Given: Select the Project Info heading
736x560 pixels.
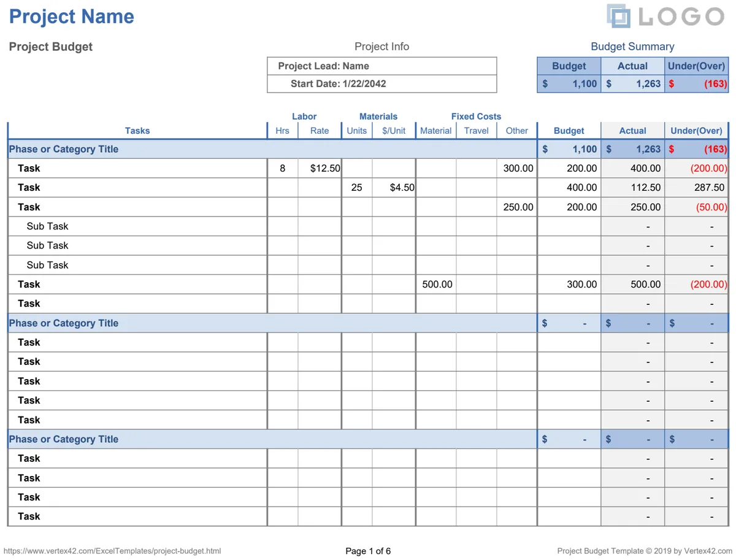Looking at the screenshot, I should tap(381, 47).
